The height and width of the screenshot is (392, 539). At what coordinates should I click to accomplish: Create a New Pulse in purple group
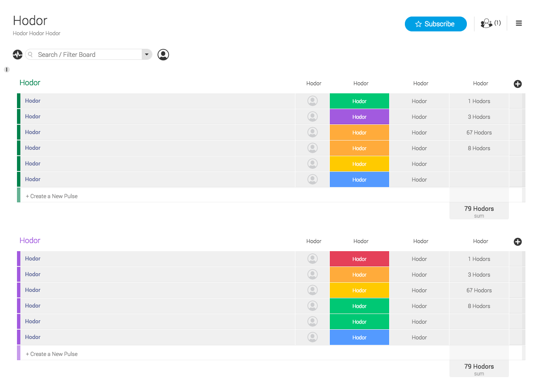pyautogui.click(x=52, y=354)
